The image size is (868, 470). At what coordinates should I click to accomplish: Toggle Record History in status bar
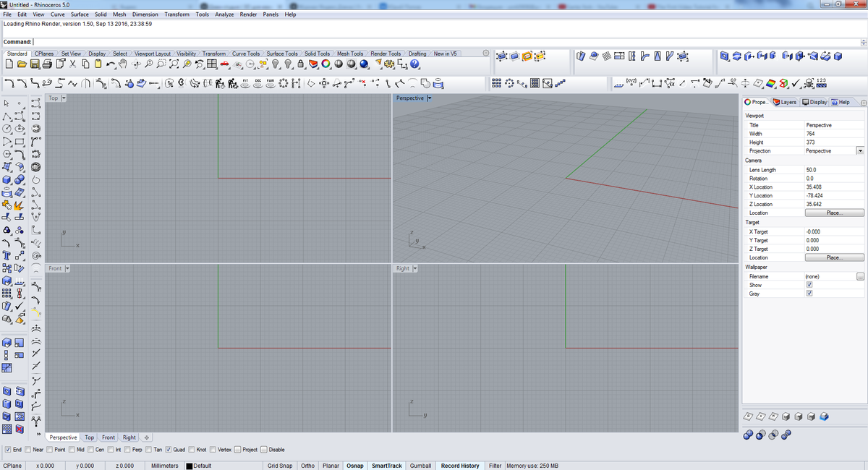click(460, 466)
